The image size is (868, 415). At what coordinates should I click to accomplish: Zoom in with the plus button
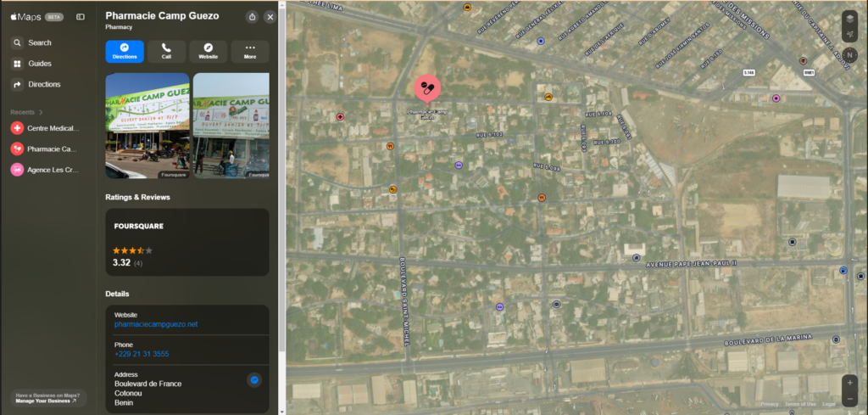click(849, 382)
